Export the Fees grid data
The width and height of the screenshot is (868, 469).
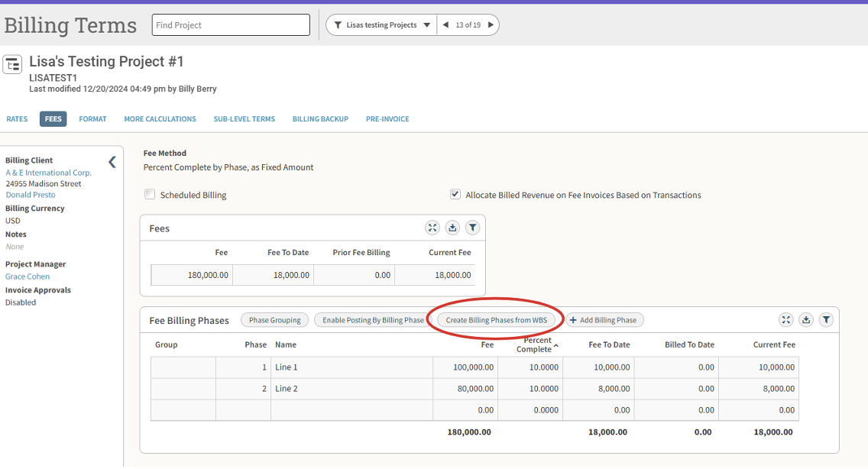pyautogui.click(x=452, y=228)
